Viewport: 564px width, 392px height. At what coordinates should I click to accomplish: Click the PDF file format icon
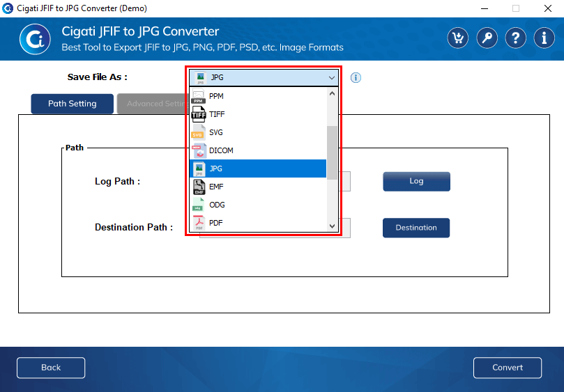[199, 223]
